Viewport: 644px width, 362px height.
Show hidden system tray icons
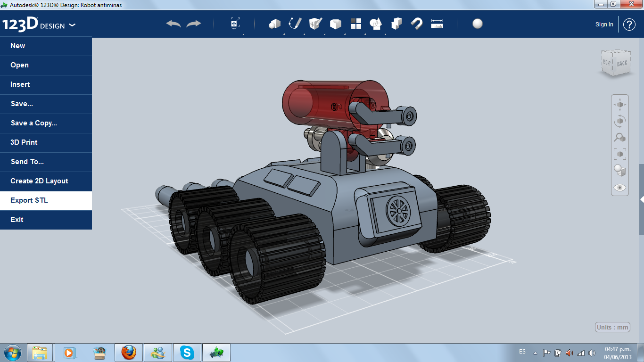(535, 353)
